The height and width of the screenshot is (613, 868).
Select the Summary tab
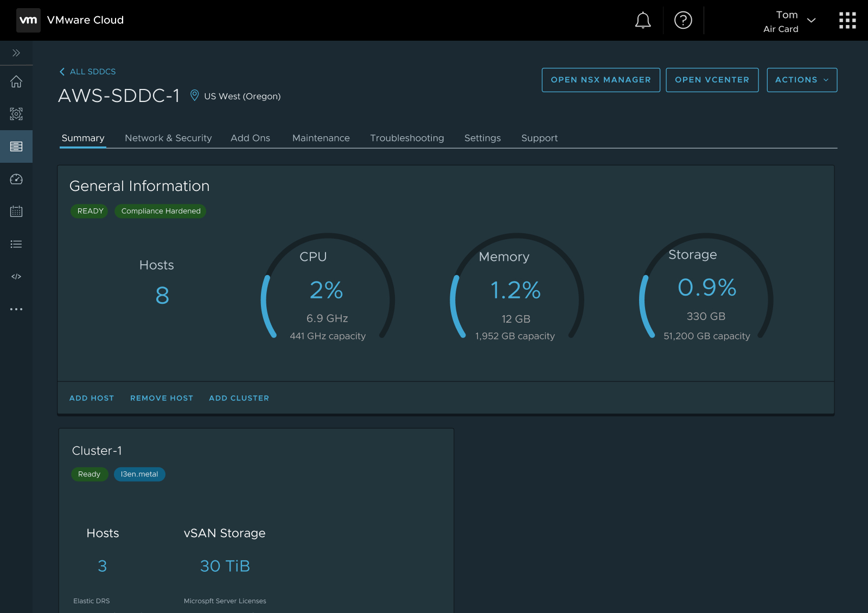(x=83, y=138)
